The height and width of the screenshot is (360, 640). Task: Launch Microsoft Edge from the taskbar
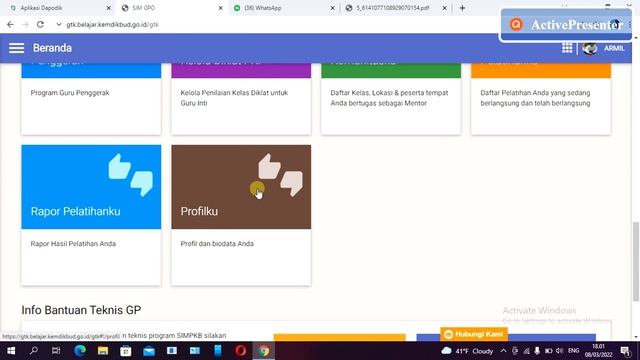(x=80, y=351)
